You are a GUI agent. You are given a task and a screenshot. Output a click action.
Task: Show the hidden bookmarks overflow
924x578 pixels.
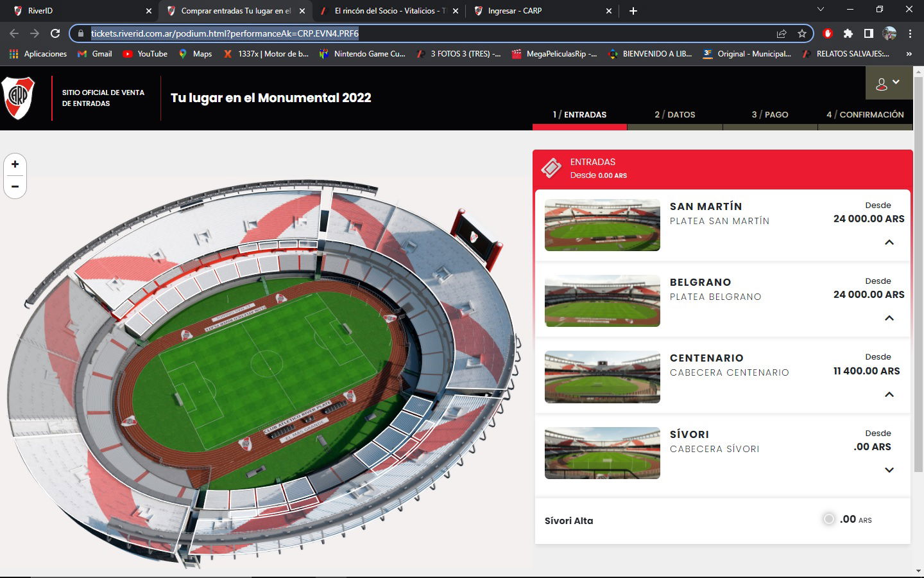(909, 54)
